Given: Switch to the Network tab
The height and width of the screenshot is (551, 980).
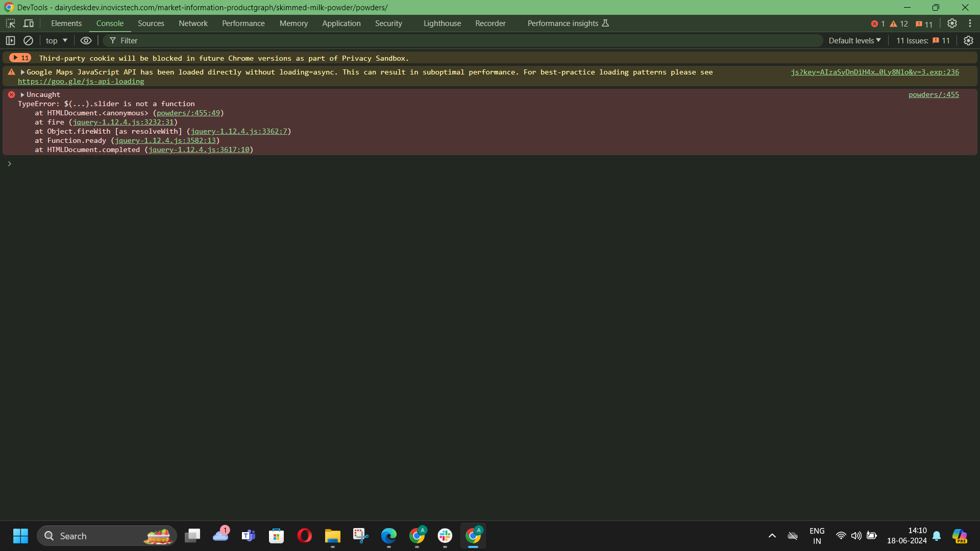Looking at the screenshot, I should tap(193, 23).
